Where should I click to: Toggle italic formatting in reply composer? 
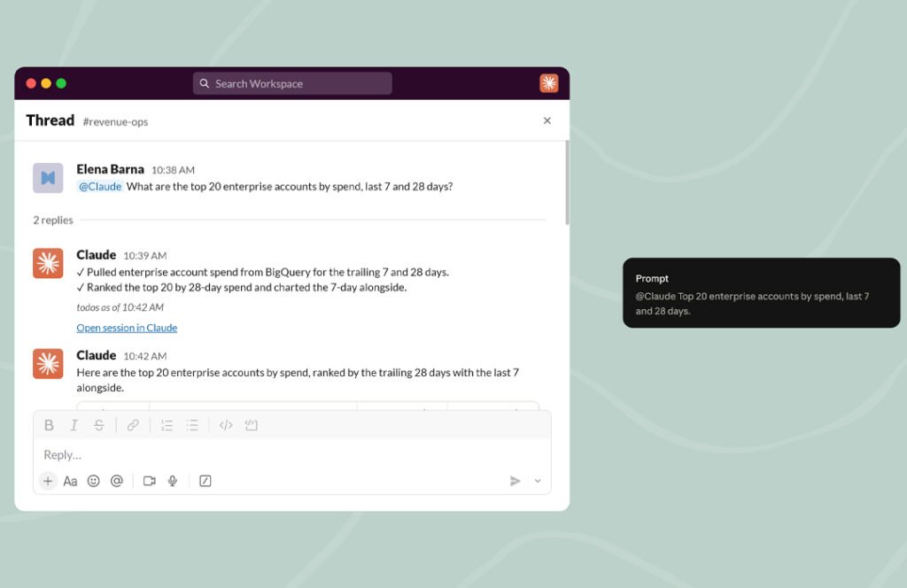pyautogui.click(x=74, y=426)
